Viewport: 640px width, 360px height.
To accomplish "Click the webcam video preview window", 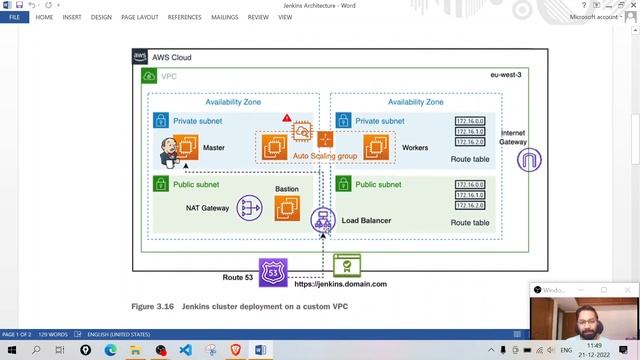I will point(584,318).
